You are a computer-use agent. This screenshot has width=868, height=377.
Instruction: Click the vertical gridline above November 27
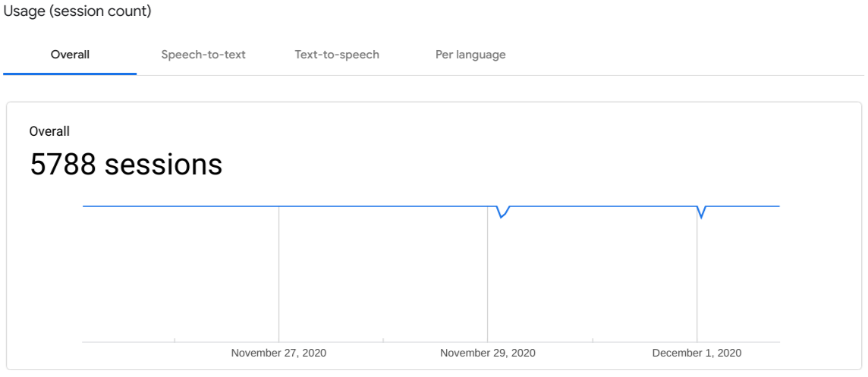278,273
